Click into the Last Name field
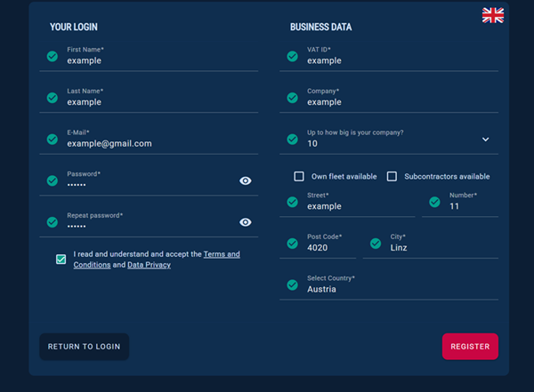 (x=160, y=101)
